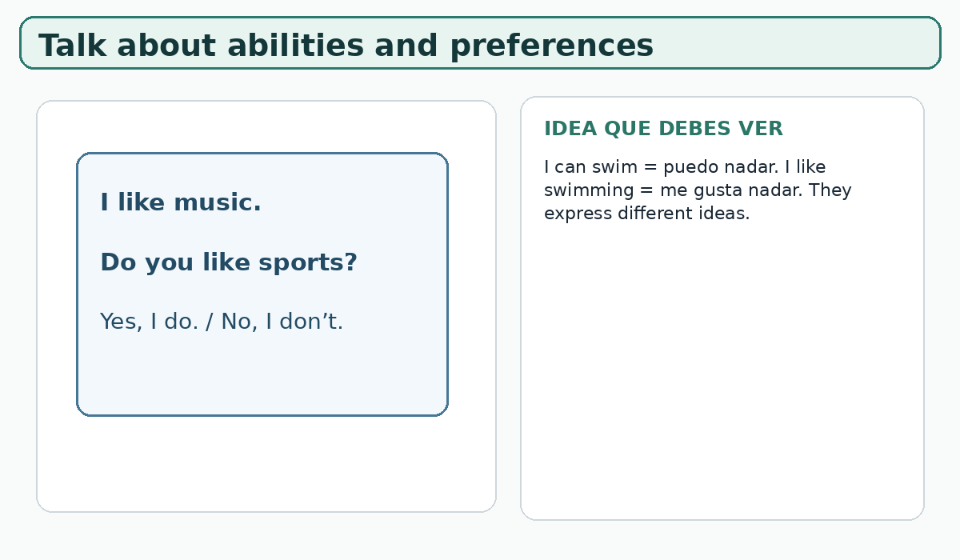The width and height of the screenshot is (960, 560).
Task: Click the title 'Talk about abilities and preferences'
Action: pyautogui.click(x=346, y=46)
